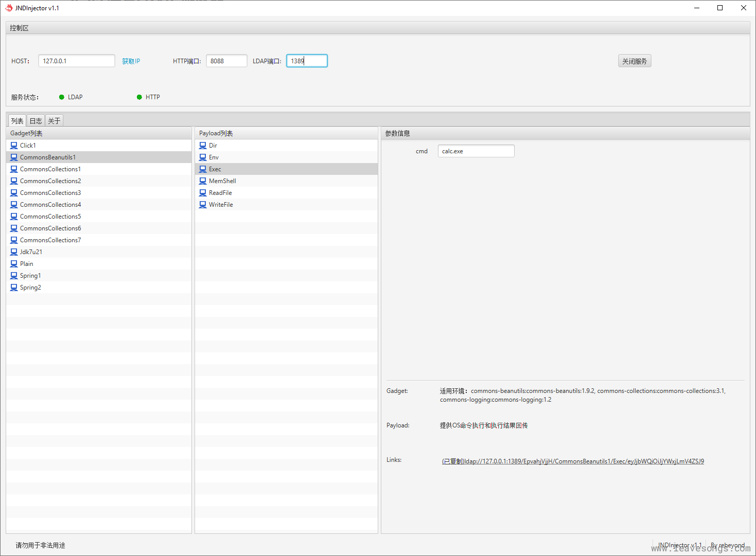Open the 关于 tab

pos(54,121)
